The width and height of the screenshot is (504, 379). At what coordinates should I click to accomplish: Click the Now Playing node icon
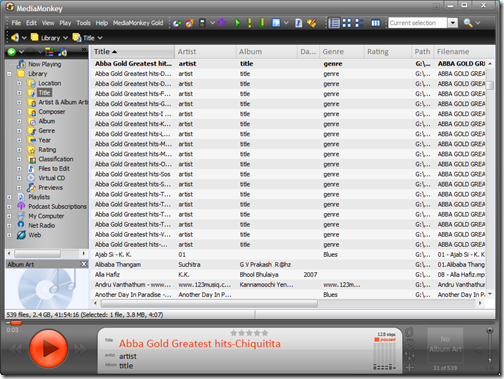click(x=21, y=64)
